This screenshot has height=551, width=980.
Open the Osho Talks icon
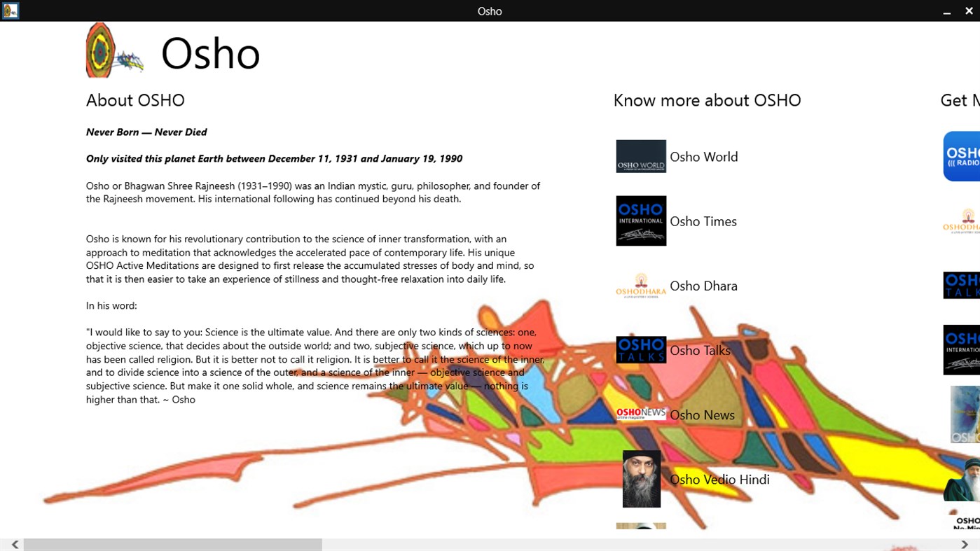[x=640, y=349]
